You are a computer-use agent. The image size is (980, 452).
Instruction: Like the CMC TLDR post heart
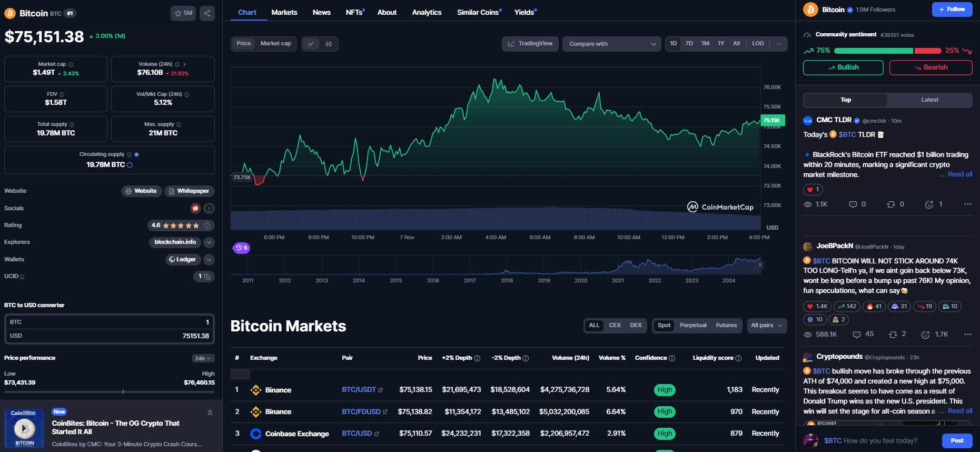(813, 190)
